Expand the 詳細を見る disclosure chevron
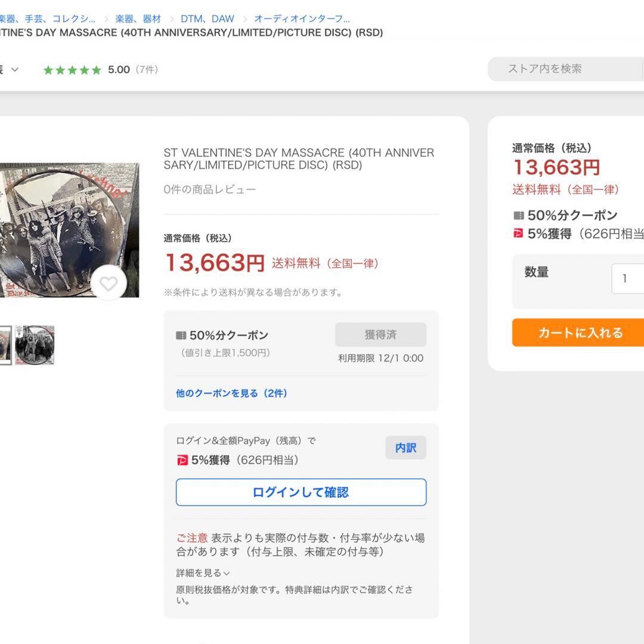Image resolution: width=644 pixels, height=644 pixels. (x=227, y=574)
